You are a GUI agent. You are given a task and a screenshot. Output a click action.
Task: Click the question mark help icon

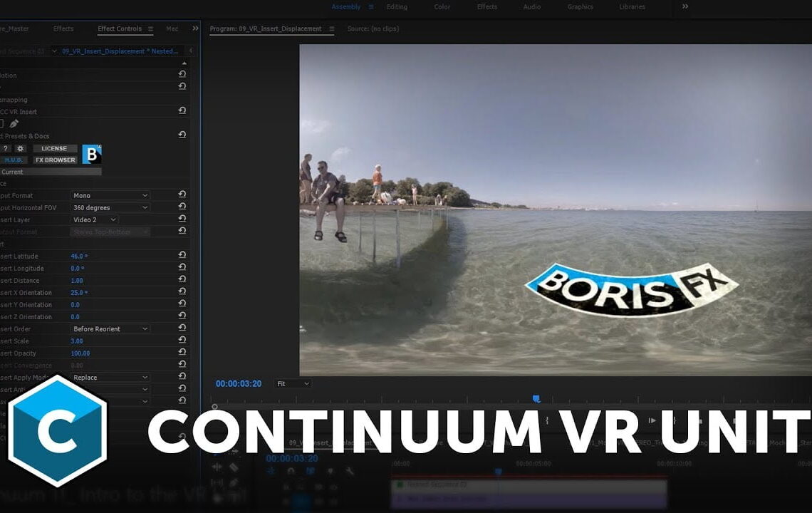(x=6, y=148)
